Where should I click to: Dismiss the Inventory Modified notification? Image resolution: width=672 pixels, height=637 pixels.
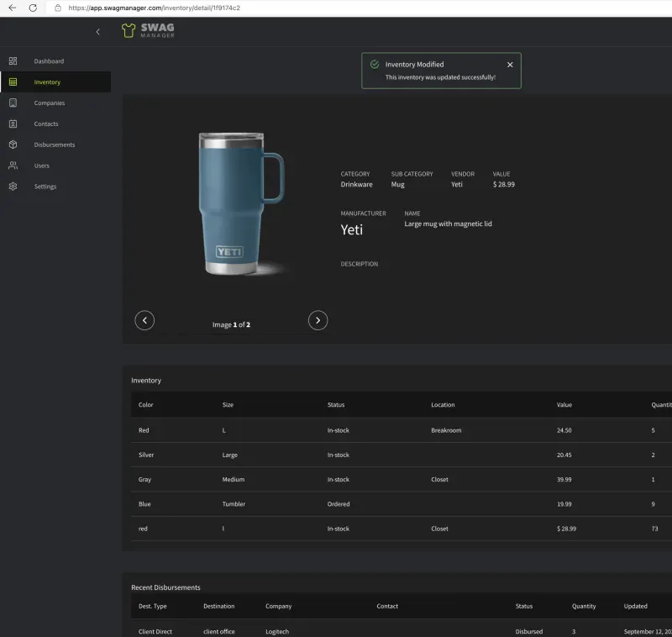tap(510, 65)
